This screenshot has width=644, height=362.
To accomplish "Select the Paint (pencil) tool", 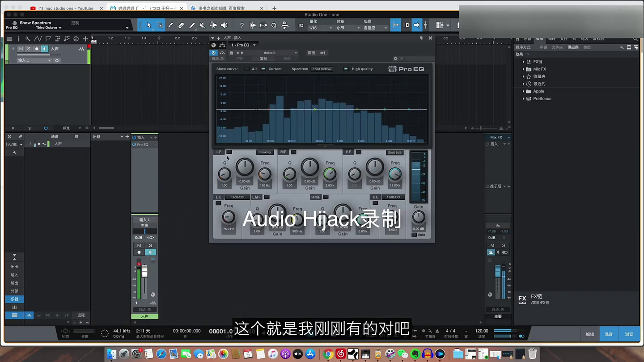I will click(192, 25).
